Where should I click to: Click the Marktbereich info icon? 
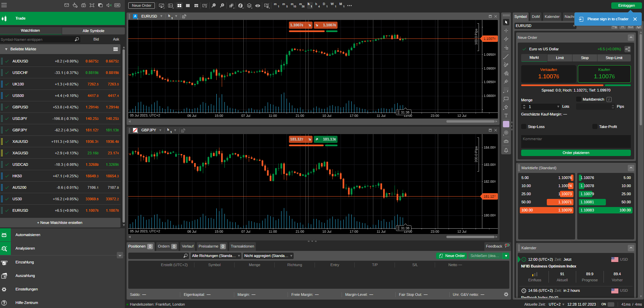click(x=609, y=99)
